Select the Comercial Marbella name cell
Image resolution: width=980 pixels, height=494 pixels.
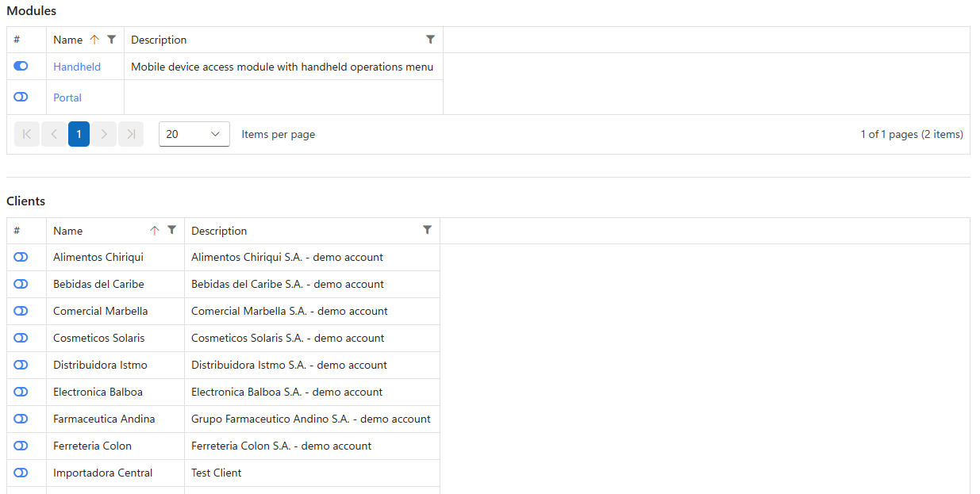tap(115, 312)
